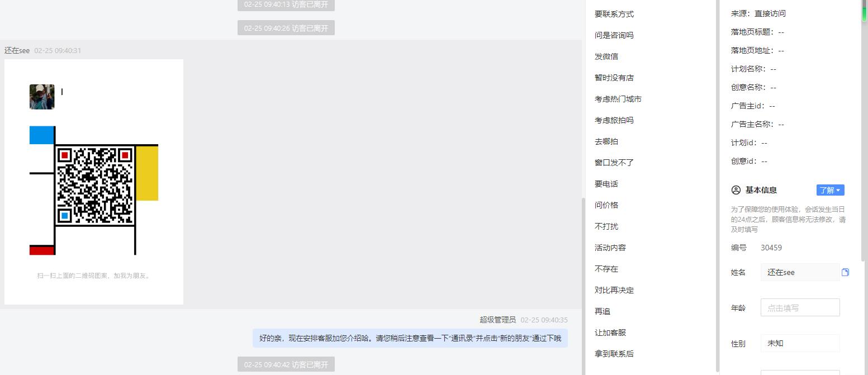Click the 创意id line
The width and height of the screenshot is (868, 375).
pos(749,161)
